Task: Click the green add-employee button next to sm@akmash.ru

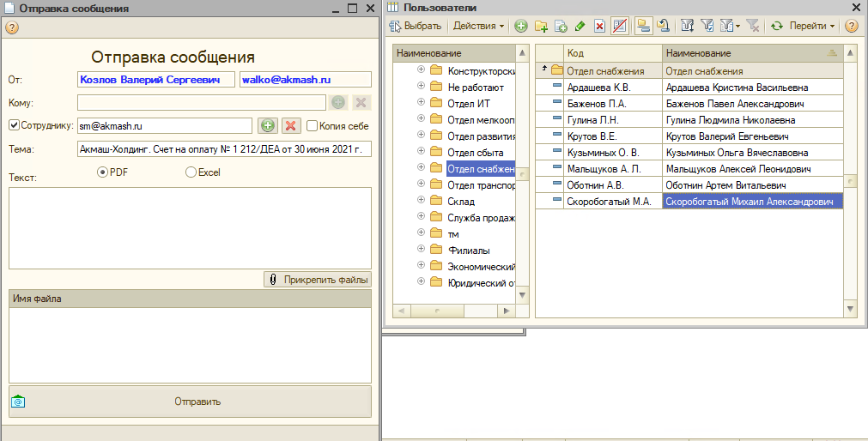Action: (x=268, y=125)
